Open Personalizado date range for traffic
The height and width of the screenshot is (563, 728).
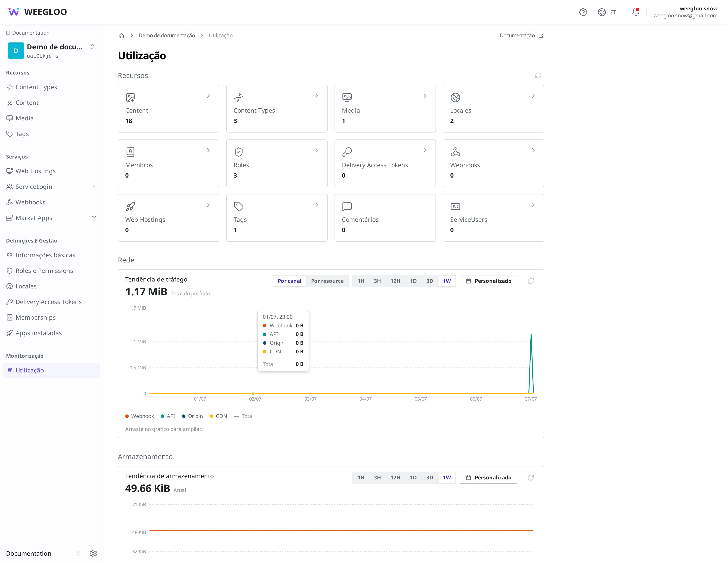pos(488,281)
